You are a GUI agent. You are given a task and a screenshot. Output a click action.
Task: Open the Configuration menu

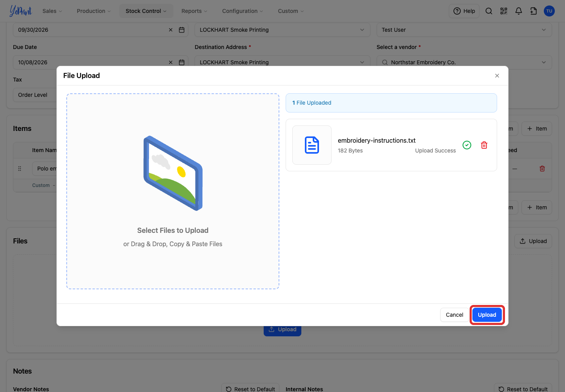[x=242, y=11]
